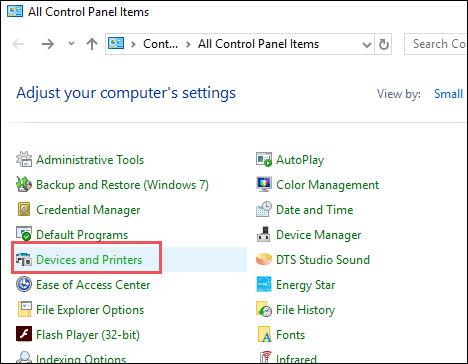Open Flash Player (32-bit) link
Screen dimensions: 468x364
88,335
